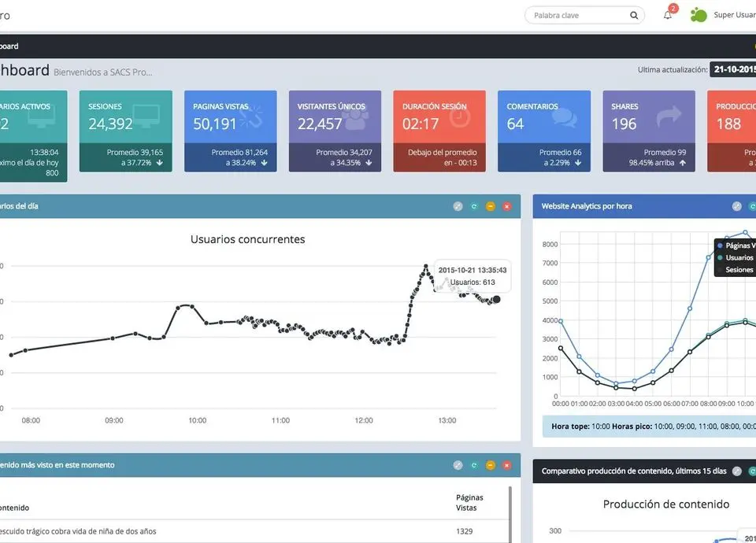Type in the Palabra clave search field
The width and height of the screenshot is (756, 543).
579,15
